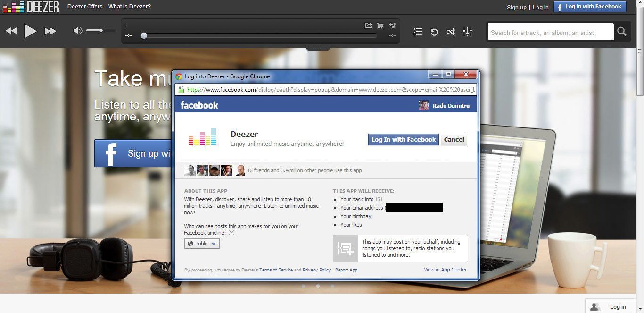This screenshot has width=644, height=313.
Task: Click the Report App link
Action: 346,270
